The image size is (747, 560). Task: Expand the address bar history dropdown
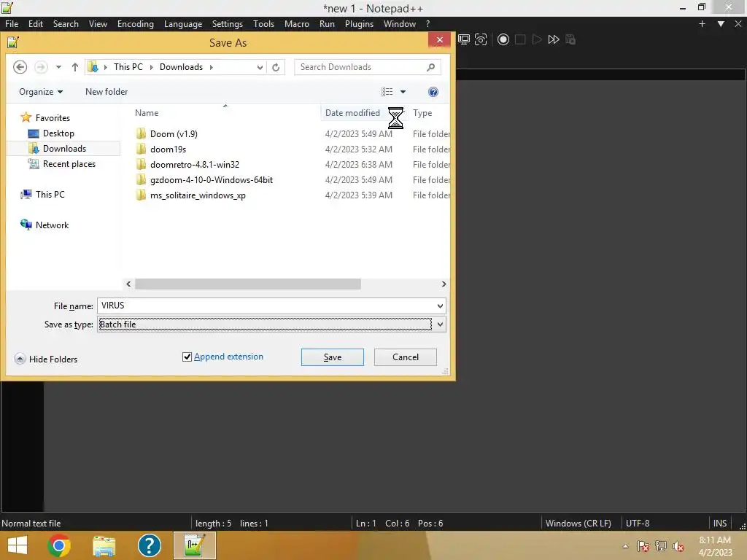pos(260,67)
